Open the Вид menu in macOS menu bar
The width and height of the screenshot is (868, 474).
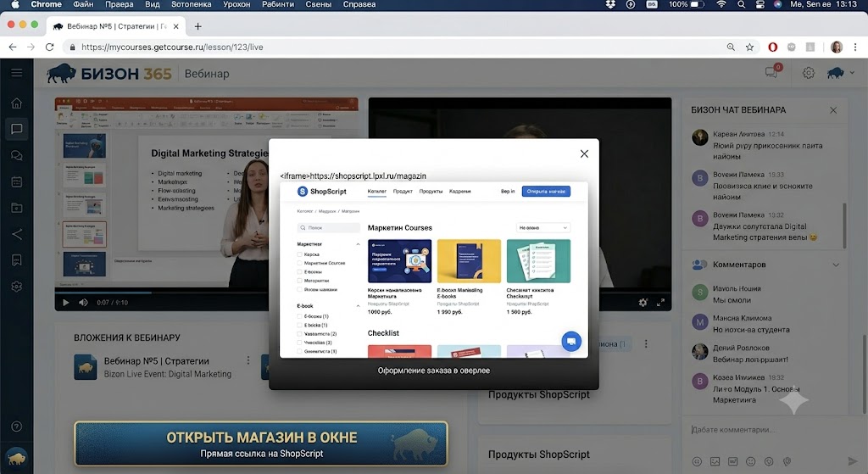pos(153,4)
